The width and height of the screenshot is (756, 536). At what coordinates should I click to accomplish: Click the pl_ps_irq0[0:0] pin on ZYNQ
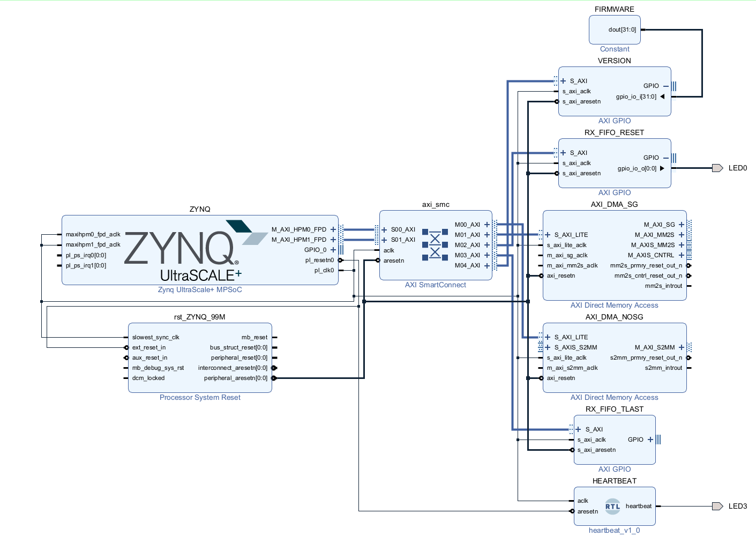86,256
